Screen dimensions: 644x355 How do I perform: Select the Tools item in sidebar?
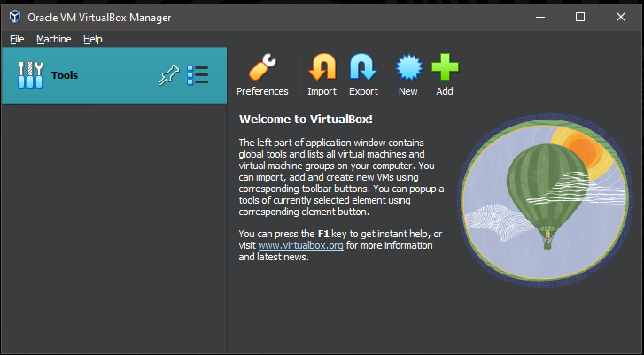pos(114,75)
